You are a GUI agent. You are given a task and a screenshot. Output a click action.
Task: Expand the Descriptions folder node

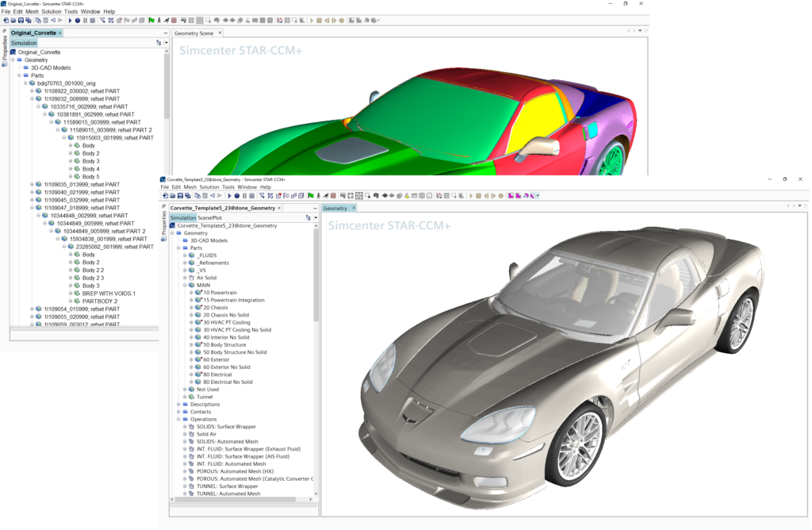pyautogui.click(x=178, y=404)
